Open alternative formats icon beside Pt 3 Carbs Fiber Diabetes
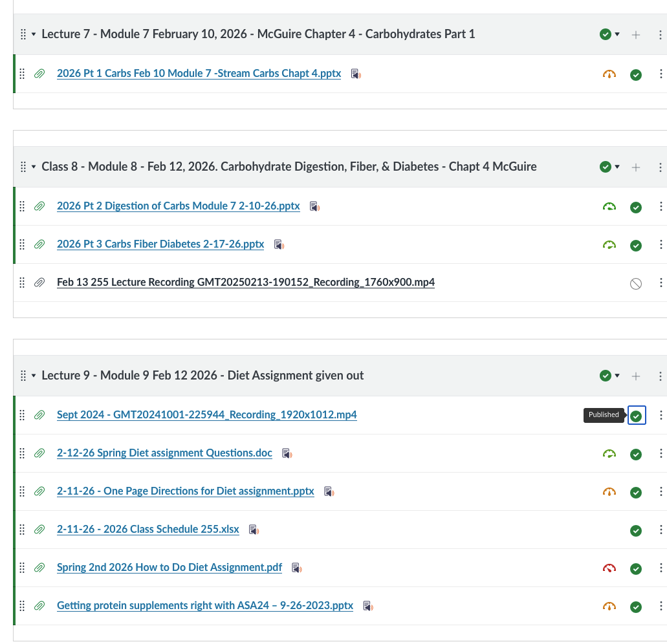Image resolution: width=667 pixels, height=644 pixels. point(279,244)
